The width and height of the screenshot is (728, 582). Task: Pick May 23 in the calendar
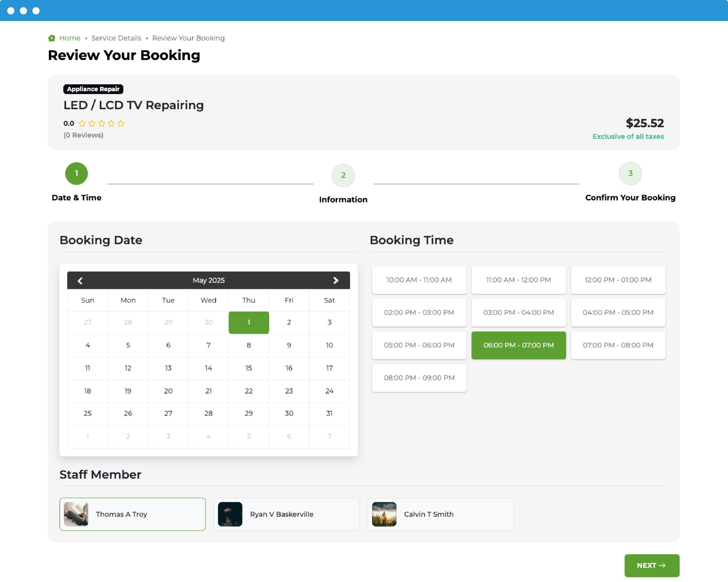[x=289, y=391]
